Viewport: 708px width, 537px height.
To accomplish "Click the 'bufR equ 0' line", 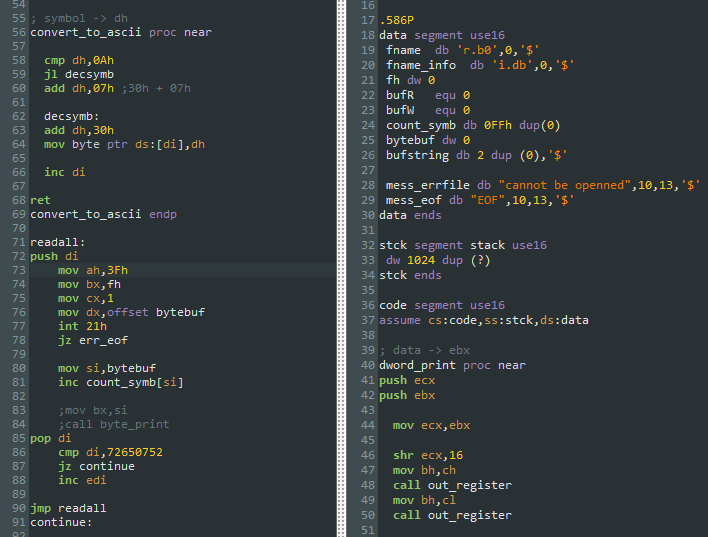I will (428, 95).
